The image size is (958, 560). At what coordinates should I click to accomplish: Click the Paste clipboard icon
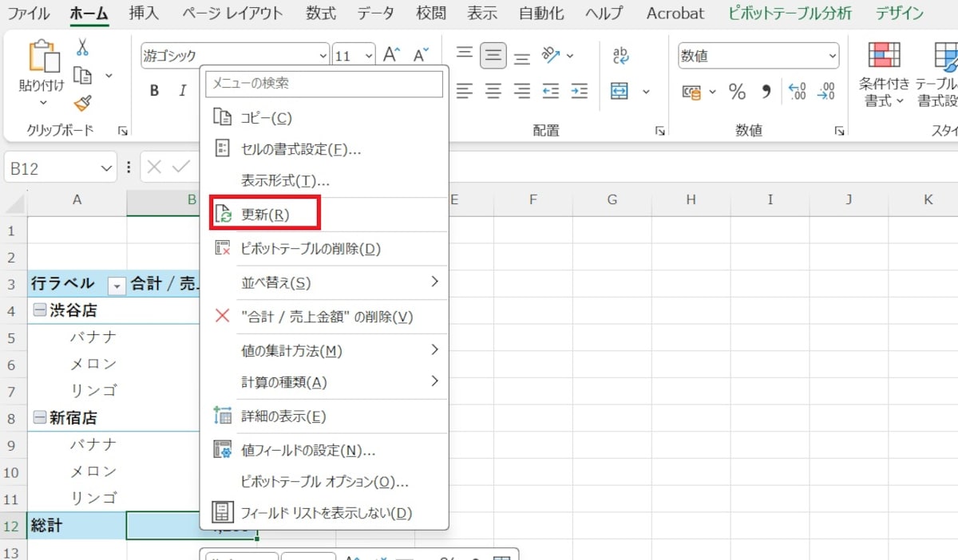tap(42, 58)
